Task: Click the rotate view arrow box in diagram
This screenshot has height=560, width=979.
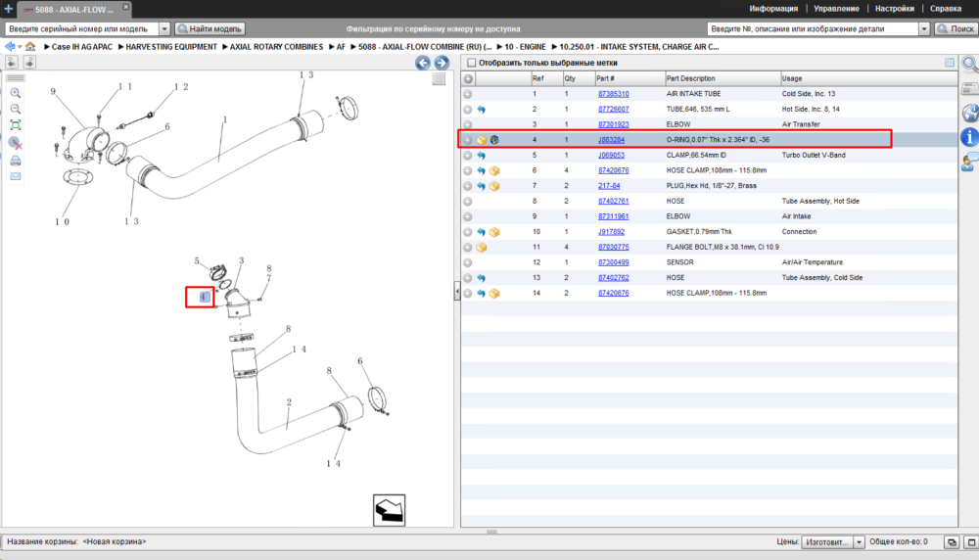Action: [x=389, y=510]
